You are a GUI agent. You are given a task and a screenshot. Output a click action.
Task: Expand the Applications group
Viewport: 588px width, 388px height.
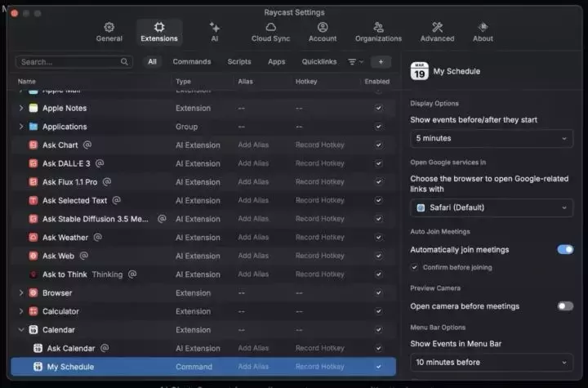[x=21, y=127]
